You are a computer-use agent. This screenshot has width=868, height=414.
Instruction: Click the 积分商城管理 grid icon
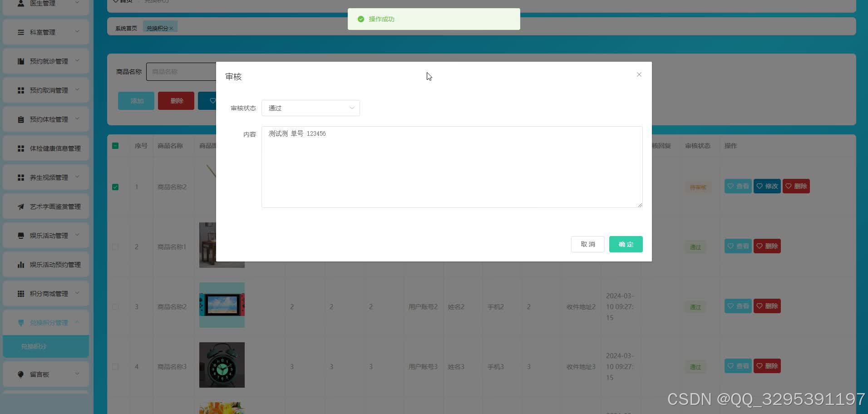point(21,294)
